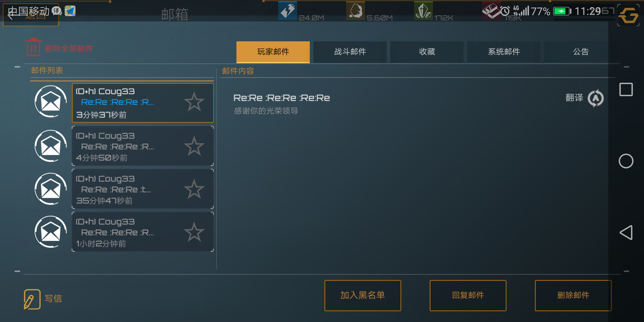Click envelope icon of the 35分钟47秒前 mail
This screenshot has width=644, height=322.
51,189
